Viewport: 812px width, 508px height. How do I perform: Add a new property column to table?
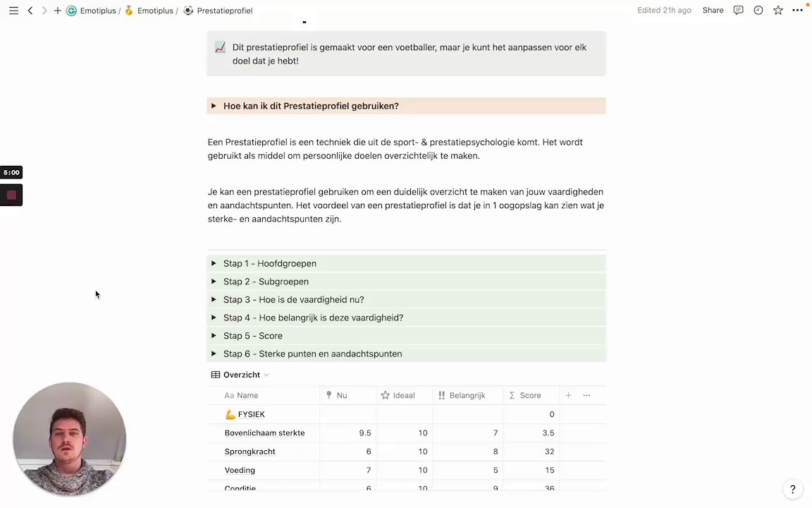tap(568, 395)
